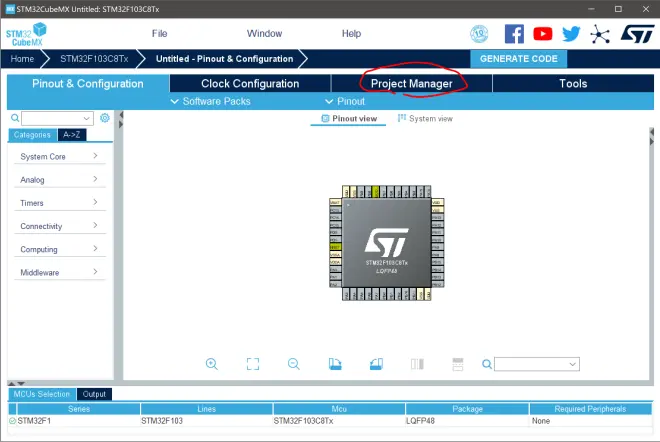The image size is (660, 442).
Task: Open the Window menu
Action: (x=264, y=34)
